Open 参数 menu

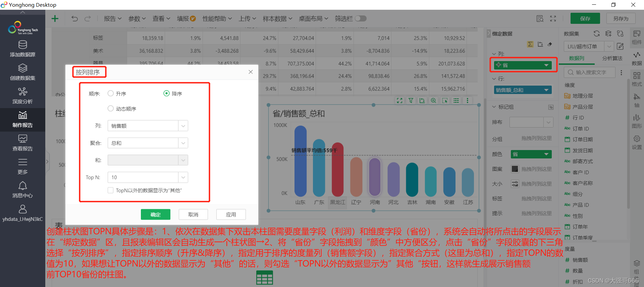pos(137,18)
